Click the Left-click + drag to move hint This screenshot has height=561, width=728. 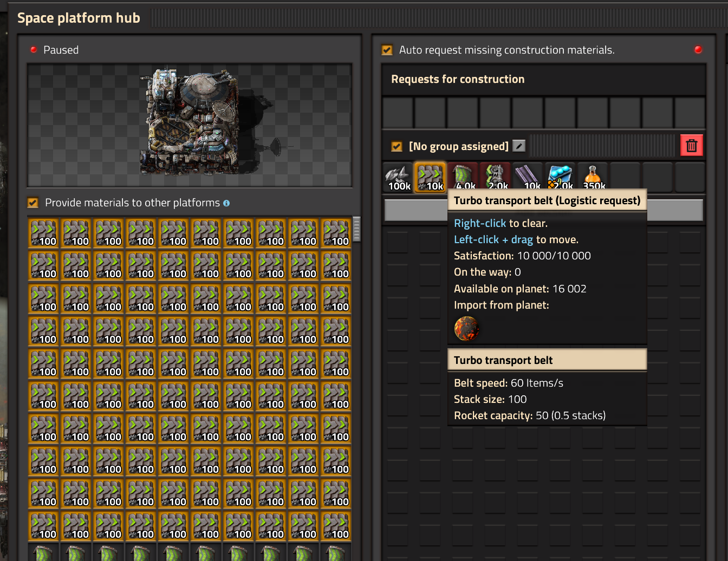click(x=516, y=239)
